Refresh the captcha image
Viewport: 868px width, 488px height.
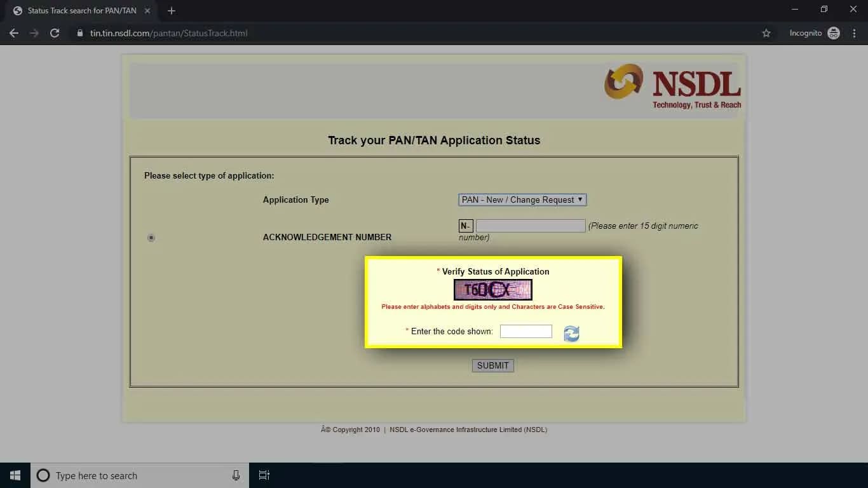click(571, 333)
